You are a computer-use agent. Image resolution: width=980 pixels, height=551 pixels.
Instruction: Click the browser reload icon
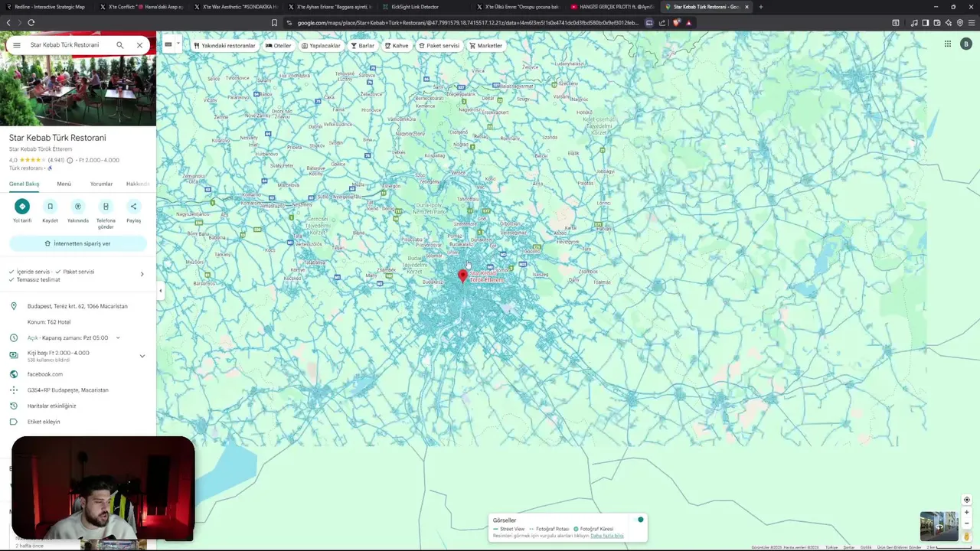point(31,23)
